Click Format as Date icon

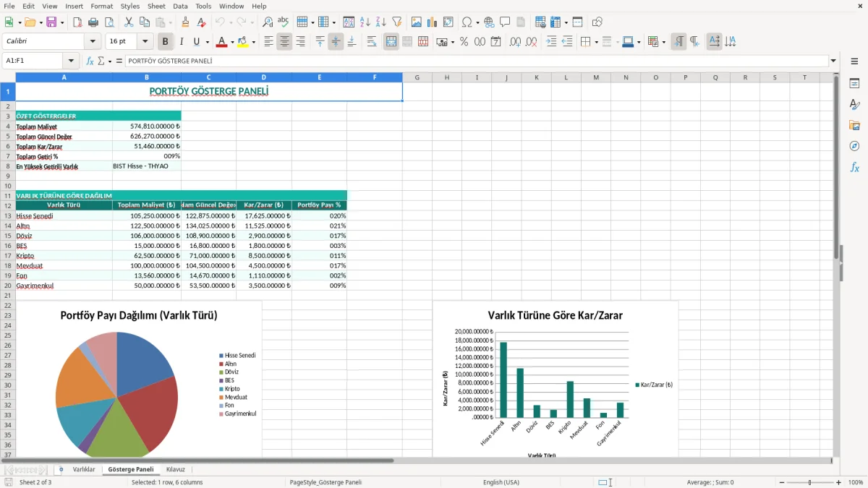point(495,42)
